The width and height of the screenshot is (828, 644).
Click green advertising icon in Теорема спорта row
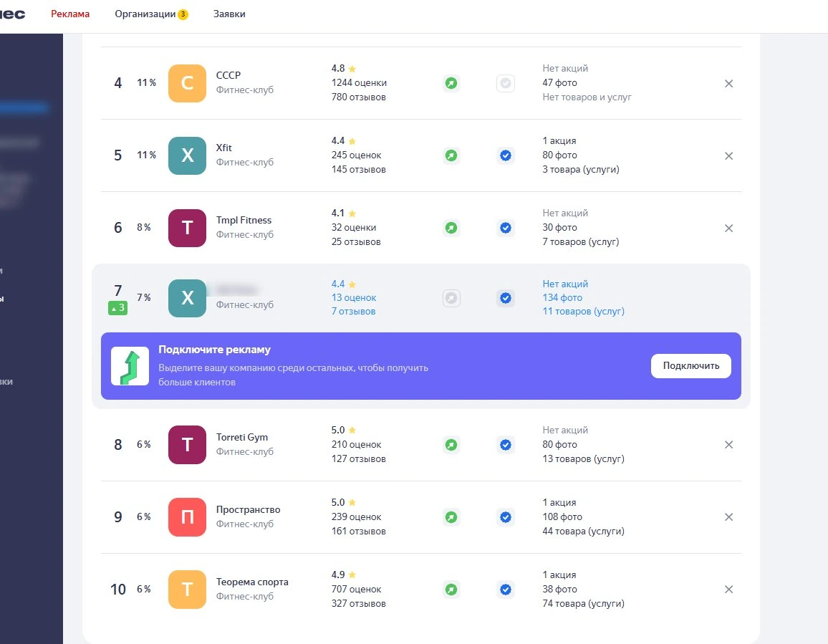(x=451, y=590)
